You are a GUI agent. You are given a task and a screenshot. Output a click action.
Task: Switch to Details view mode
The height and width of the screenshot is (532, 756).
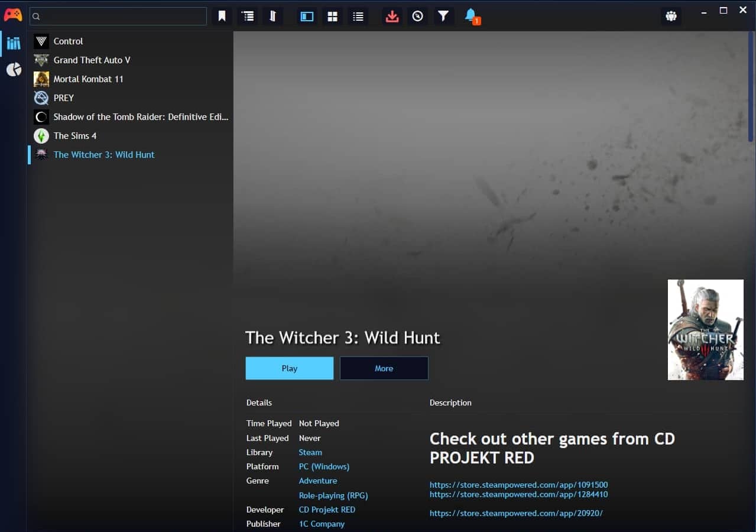(x=307, y=16)
